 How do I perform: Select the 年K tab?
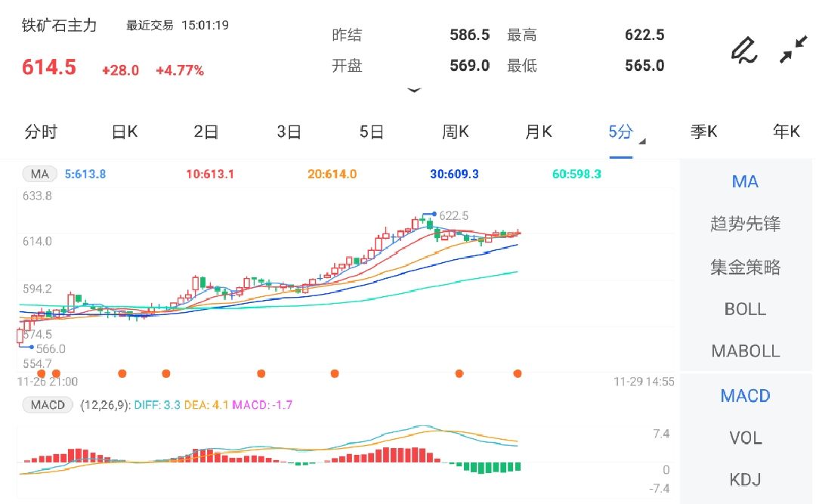pos(787,131)
